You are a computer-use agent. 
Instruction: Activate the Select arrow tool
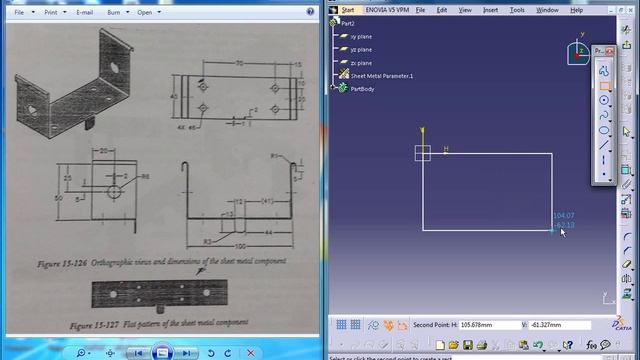(627, 131)
